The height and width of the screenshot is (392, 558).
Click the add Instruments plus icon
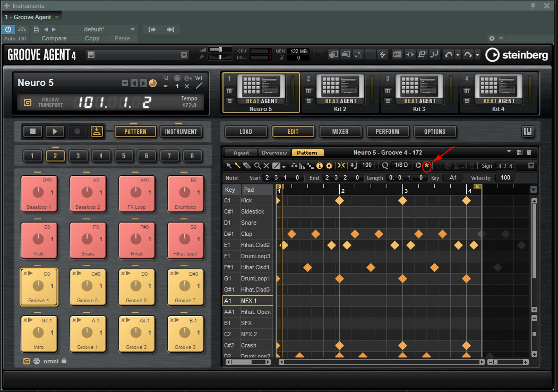point(7,6)
